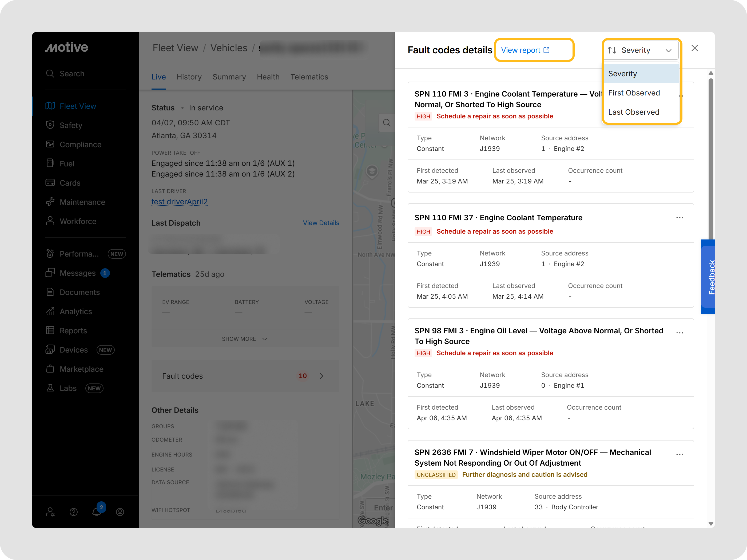Click View report link
The height and width of the screenshot is (560, 747).
(x=526, y=50)
